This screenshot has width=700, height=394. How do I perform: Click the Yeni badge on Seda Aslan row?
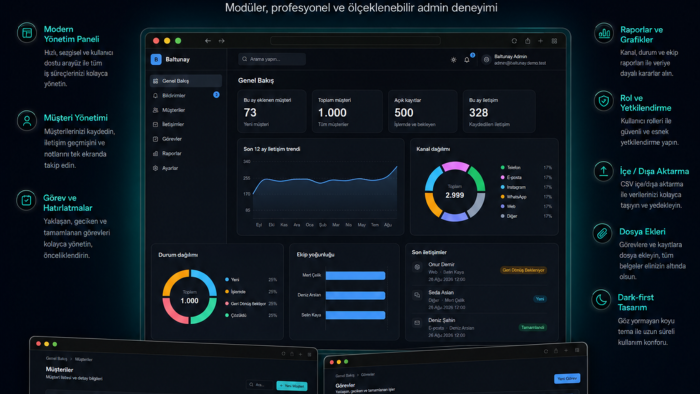540,299
